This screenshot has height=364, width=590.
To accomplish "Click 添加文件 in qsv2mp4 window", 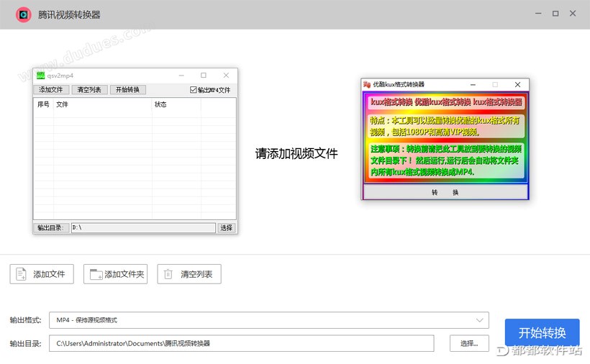I will pos(51,89).
